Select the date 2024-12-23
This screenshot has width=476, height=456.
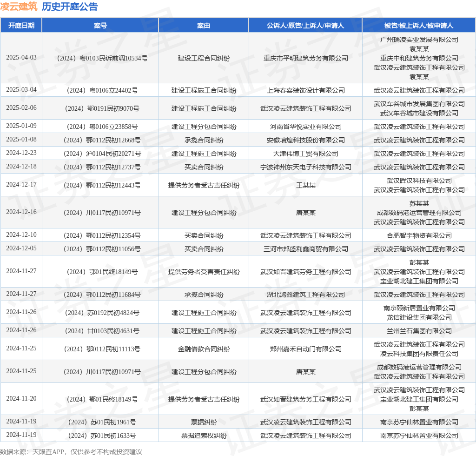[21, 153]
